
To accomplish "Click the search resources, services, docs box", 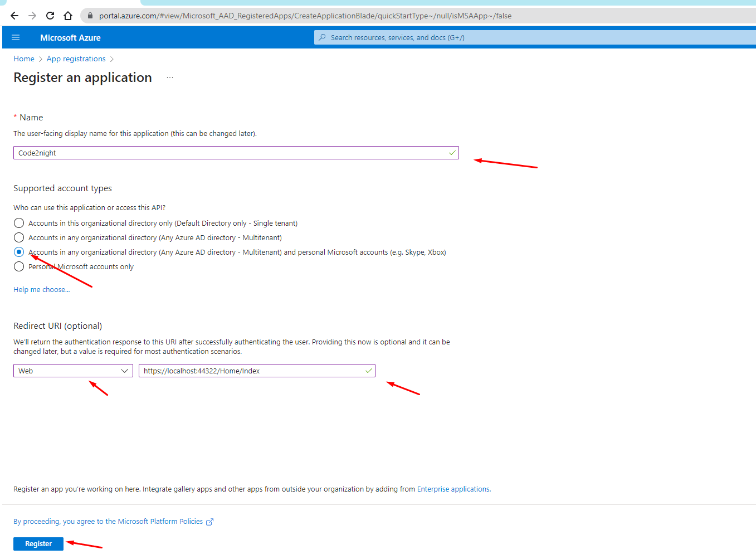I will pos(535,37).
